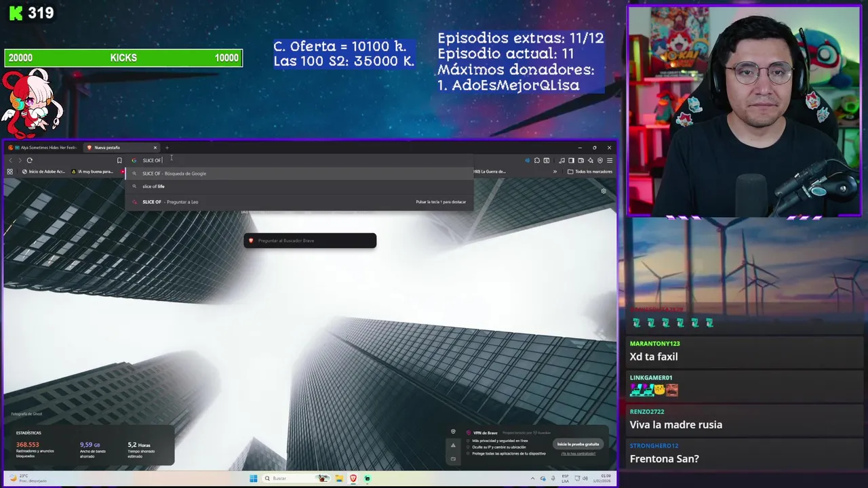Open File Explorer from the taskbar
Screen dimensions: 868x488
[x=340, y=479]
